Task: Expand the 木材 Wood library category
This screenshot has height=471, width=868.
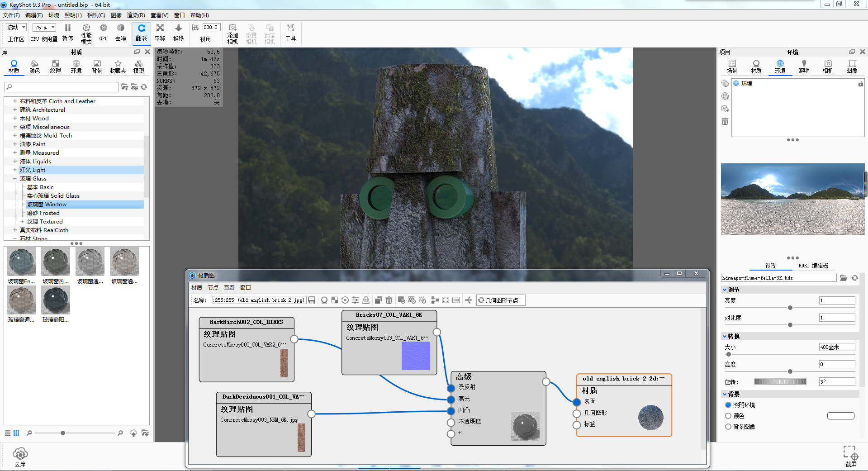Action: pyautogui.click(x=15, y=119)
